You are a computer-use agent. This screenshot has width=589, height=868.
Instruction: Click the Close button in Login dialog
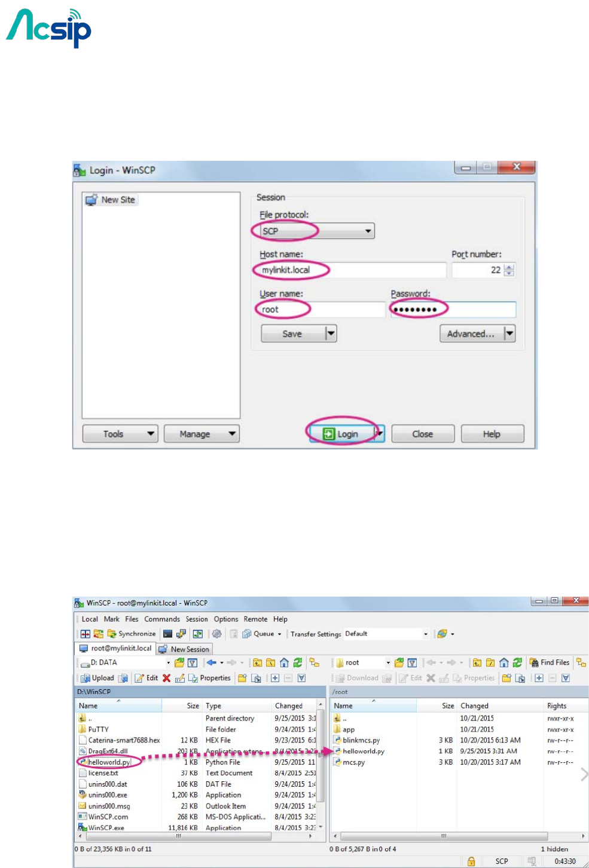pos(423,434)
